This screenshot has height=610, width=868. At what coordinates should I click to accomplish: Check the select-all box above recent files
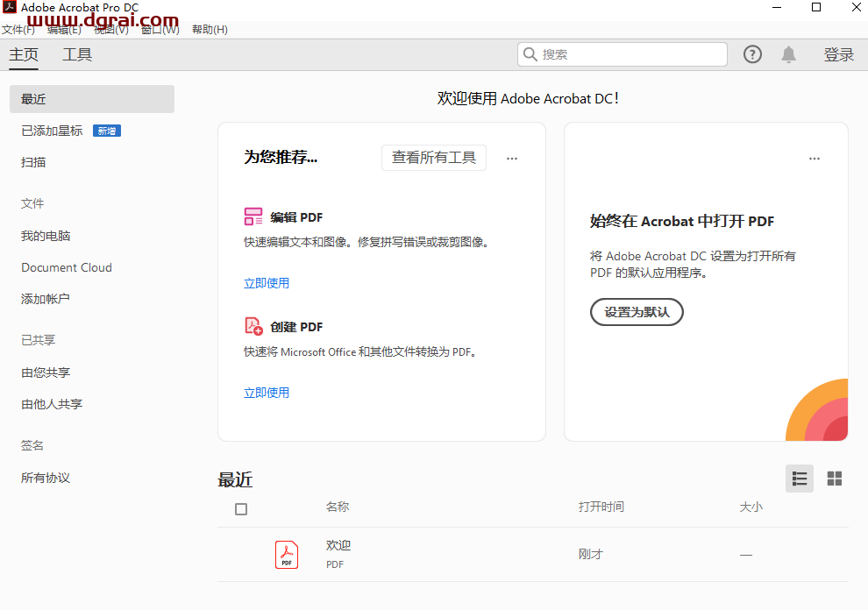pyautogui.click(x=241, y=508)
